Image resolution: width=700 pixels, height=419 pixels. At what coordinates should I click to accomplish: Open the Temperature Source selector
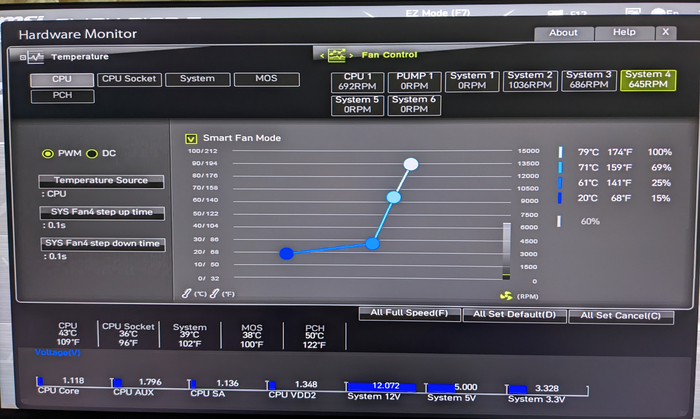[101, 181]
